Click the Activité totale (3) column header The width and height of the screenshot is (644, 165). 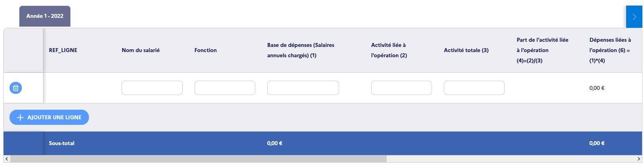(x=466, y=50)
